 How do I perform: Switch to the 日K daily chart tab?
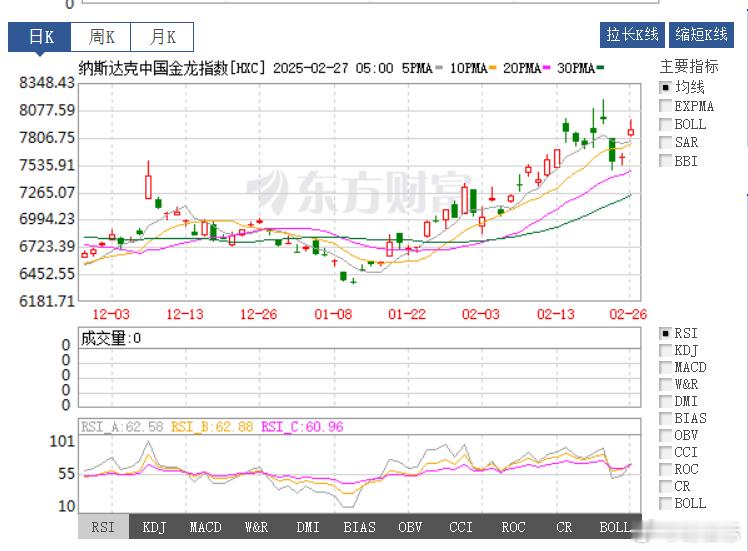pyautogui.click(x=40, y=37)
